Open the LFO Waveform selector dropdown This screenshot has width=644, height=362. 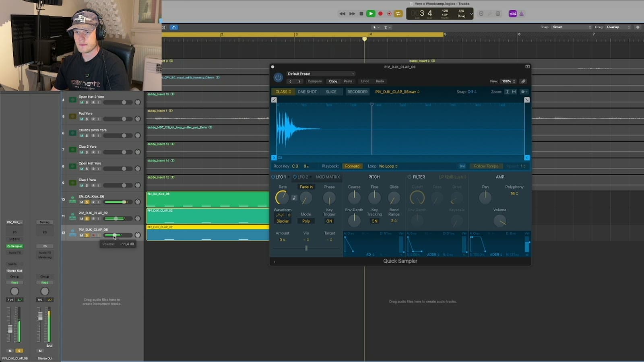(283, 215)
